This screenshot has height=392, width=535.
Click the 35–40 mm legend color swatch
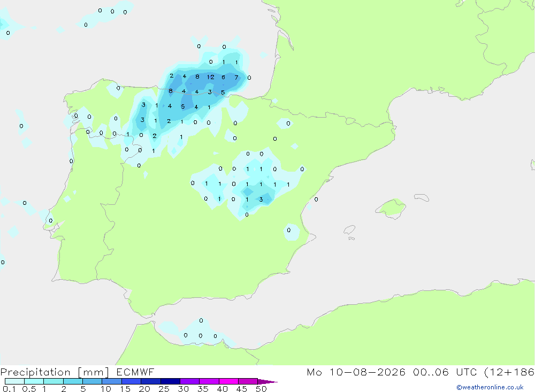pyautogui.click(x=209, y=381)
